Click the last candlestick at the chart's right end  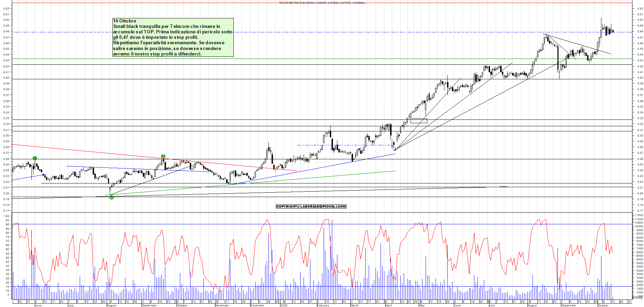613,32
